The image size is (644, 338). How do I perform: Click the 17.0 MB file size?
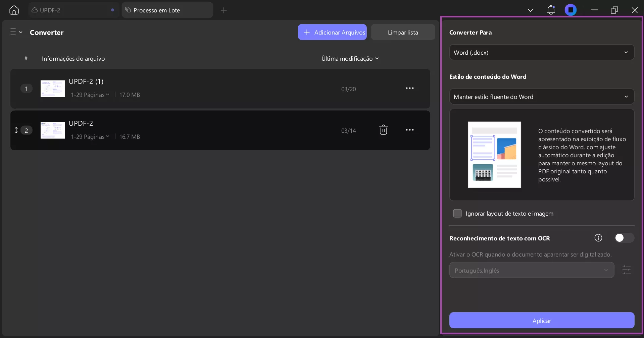[x=130, y=95]
